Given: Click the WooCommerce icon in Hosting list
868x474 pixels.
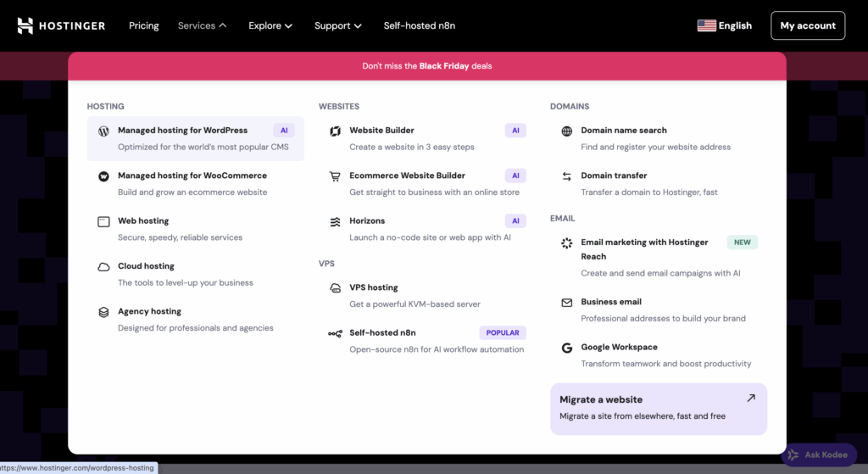Looking at the screenshot, I should tap(103, 176).
